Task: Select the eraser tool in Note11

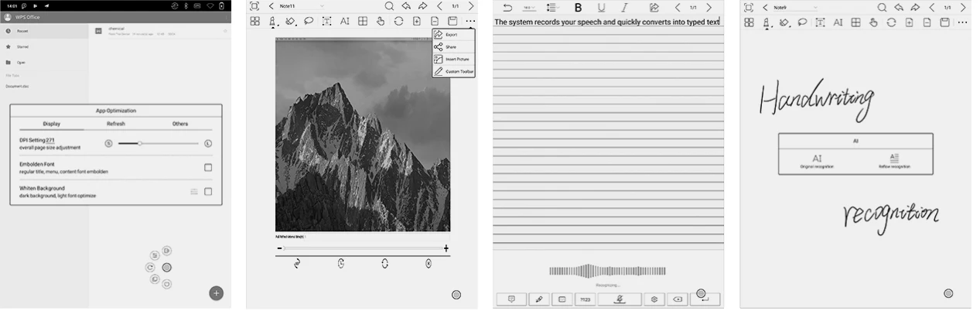Action: coord(290,22)
